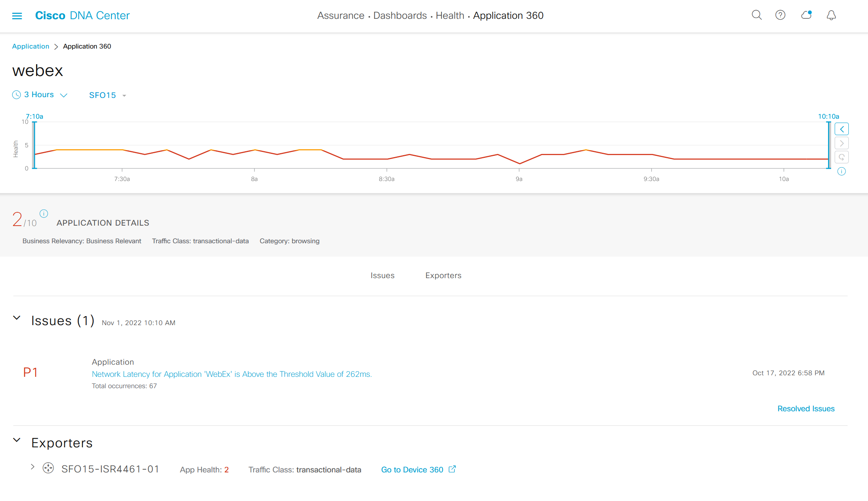Click the chart info icon below refresh
868x501 pixels.
pyautogui.click(x=841, y=172)
